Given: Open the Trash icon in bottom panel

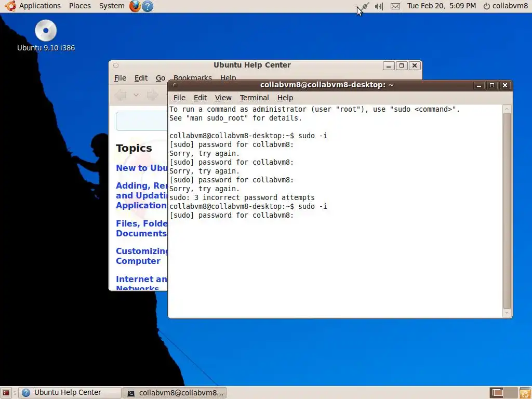Looking at the screenshot, I should pos(525,393).
